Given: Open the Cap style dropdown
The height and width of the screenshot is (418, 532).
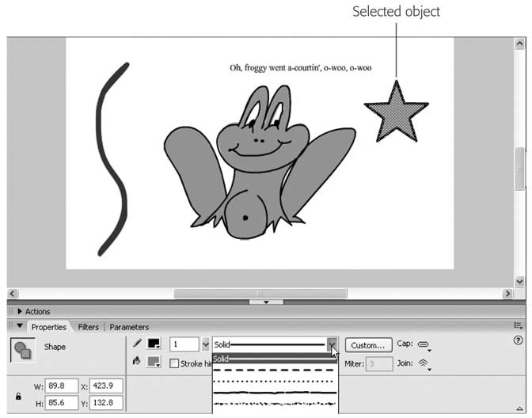Looking at the screenshot, I should click(424, 345).
